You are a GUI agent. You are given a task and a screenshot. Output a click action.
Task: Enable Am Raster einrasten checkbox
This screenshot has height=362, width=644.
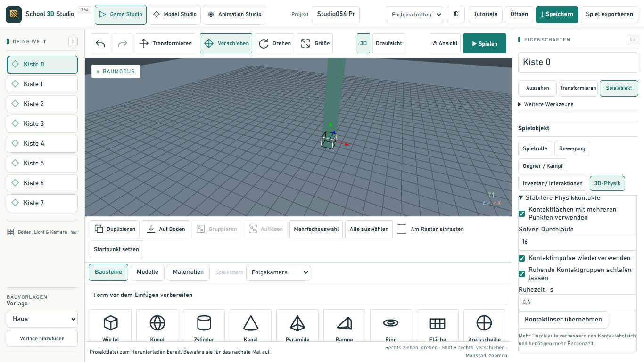pyautogui.click(x=402, y=229)
